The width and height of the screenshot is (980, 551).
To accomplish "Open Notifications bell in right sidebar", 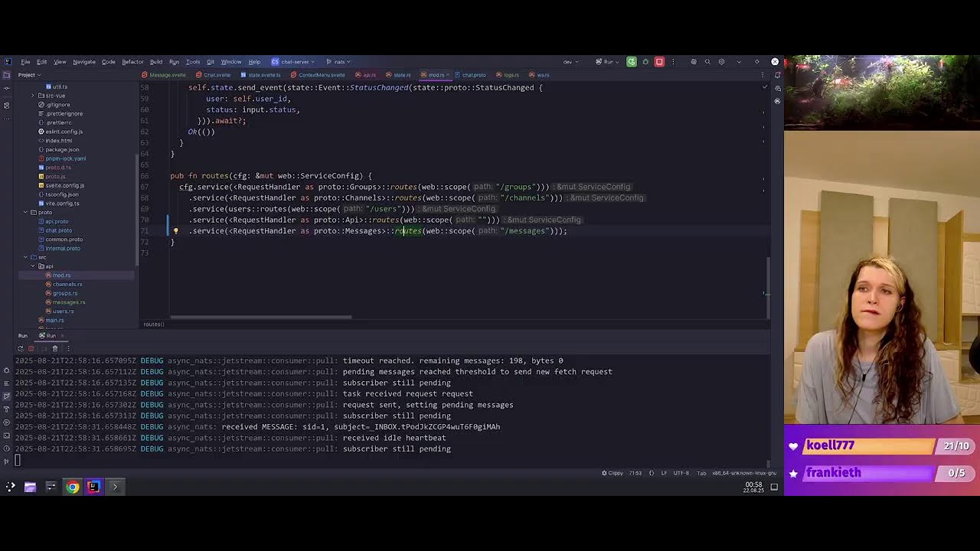I will click(777, 75).
